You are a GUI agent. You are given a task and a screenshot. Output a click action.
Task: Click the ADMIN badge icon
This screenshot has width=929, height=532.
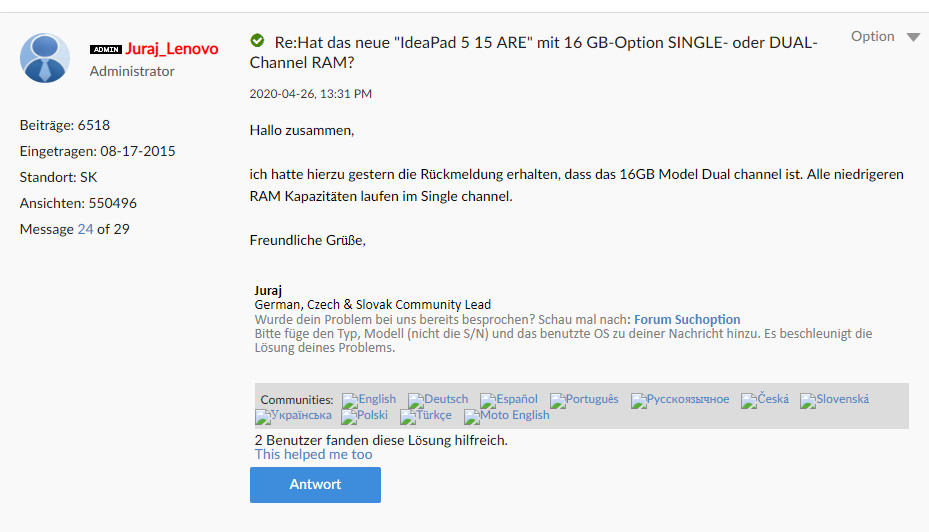(x=106, y=49)
